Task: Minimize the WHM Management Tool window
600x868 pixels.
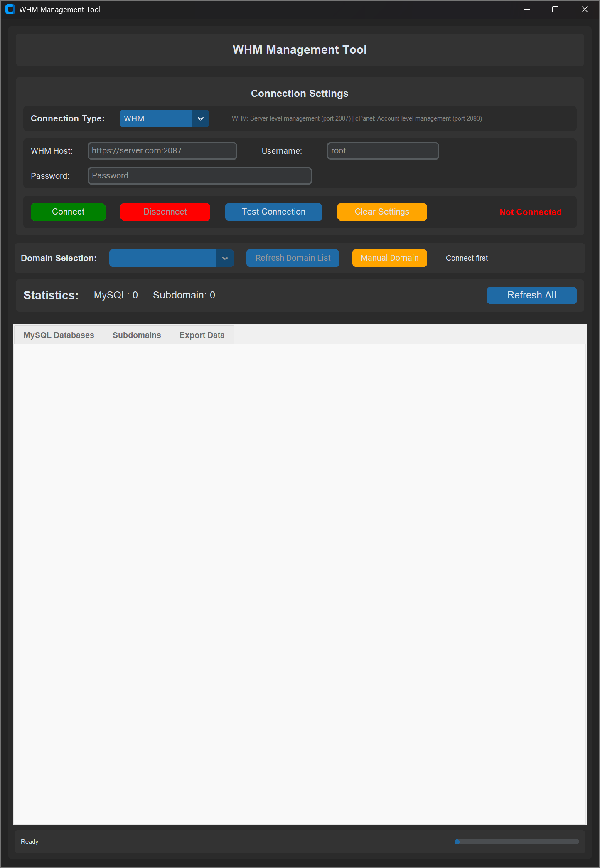Action: click(x=526, y=9)
